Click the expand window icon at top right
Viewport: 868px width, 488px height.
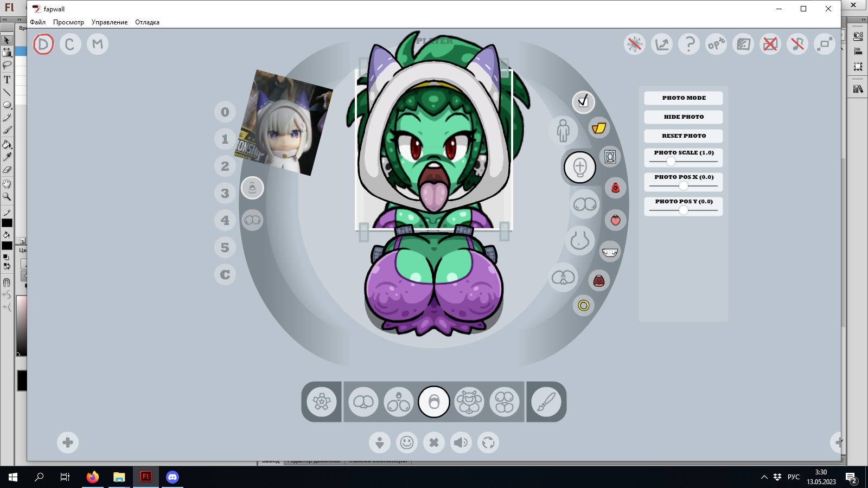(825, 44)
